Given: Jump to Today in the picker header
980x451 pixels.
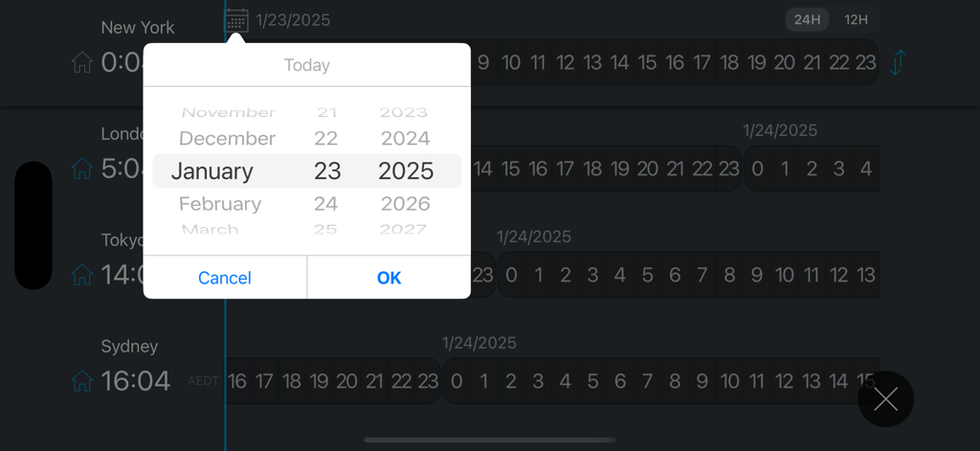Looking at the screenshot, I should click(x=306, y=65).
